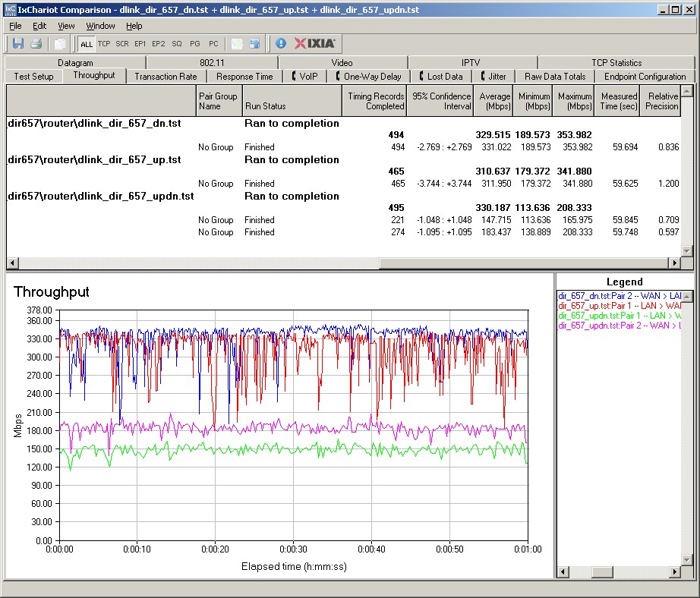
Task: Select legend entry dir_657_up.tst Pair 1
Action: pyautogui.click(x=620, y=306)
